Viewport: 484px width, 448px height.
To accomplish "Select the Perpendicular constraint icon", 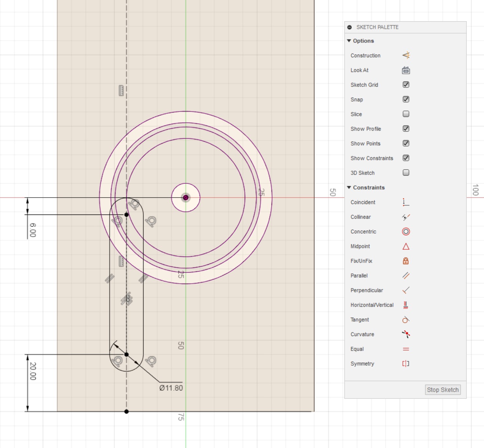I will 406,290.
